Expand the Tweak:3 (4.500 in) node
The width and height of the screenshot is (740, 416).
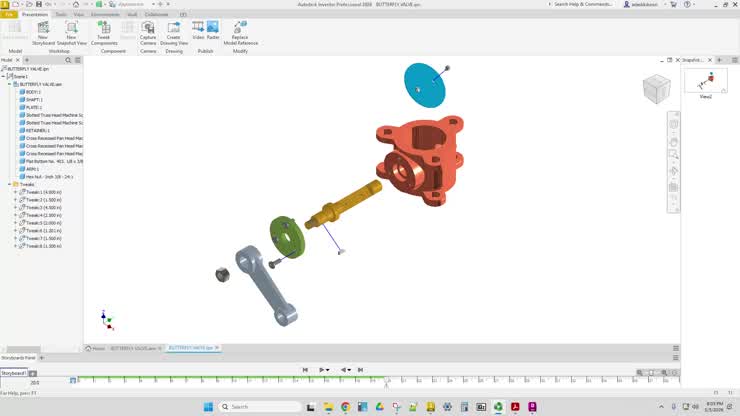[x=15, y=207]
